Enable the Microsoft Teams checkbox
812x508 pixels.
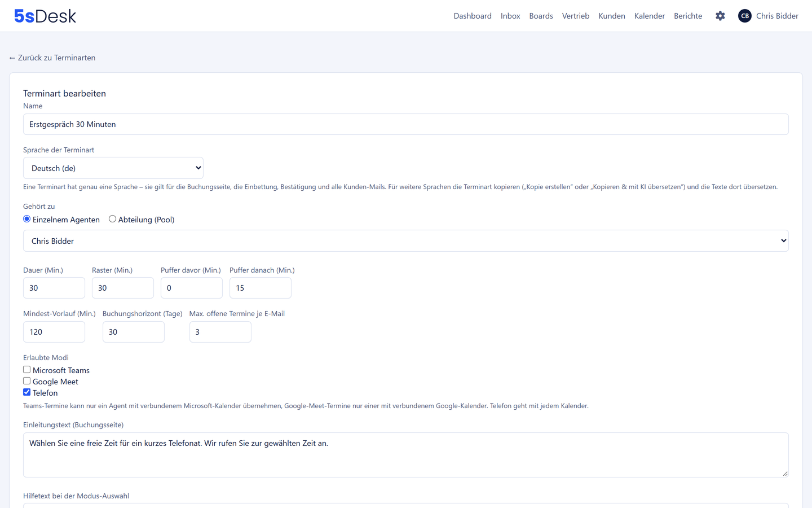coord(27,370)
